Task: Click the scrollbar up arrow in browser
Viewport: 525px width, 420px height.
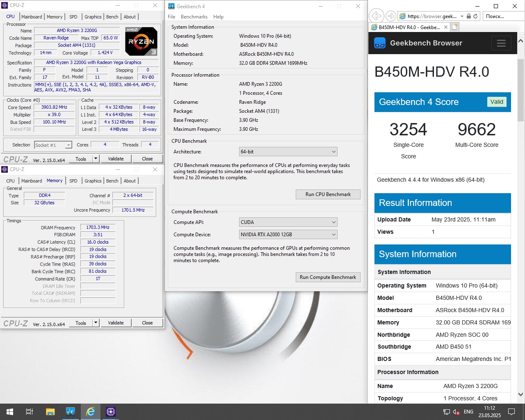Action: (x=520, y=41)
